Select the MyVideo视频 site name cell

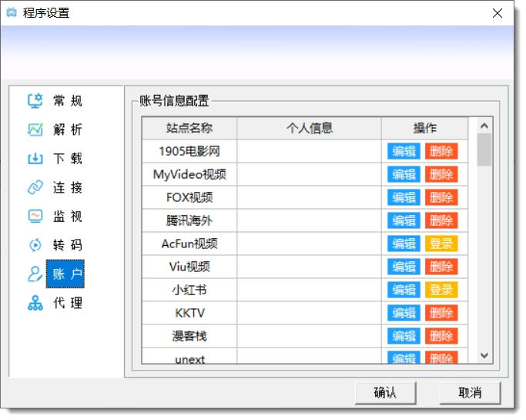coord(189,175)
